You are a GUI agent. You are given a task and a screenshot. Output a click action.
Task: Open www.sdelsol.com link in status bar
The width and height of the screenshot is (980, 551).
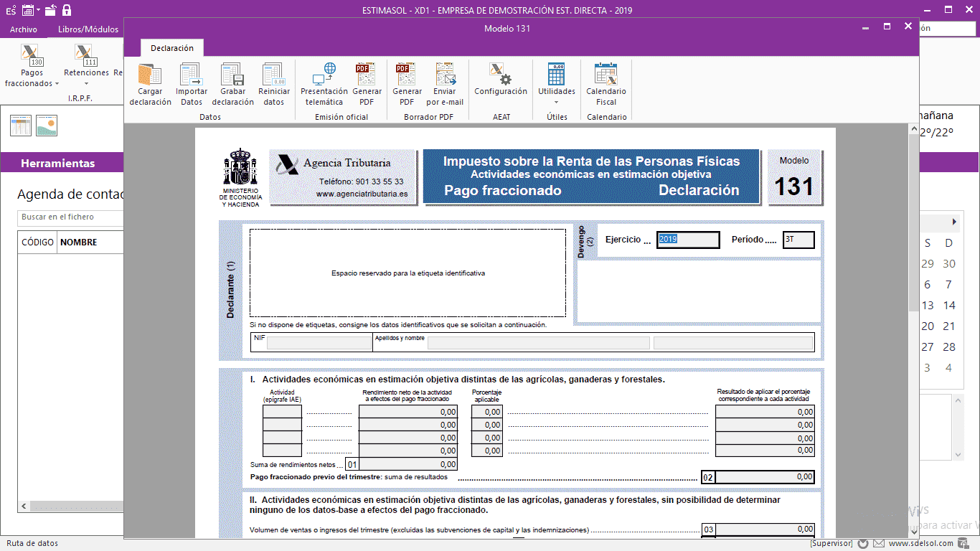click(921, 543)
